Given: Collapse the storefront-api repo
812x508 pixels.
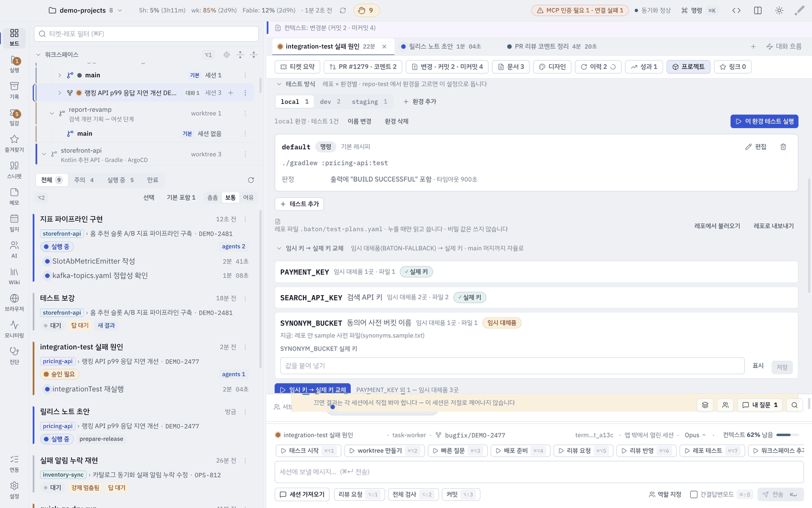Looking at the screenshot, I should [44, 154].
